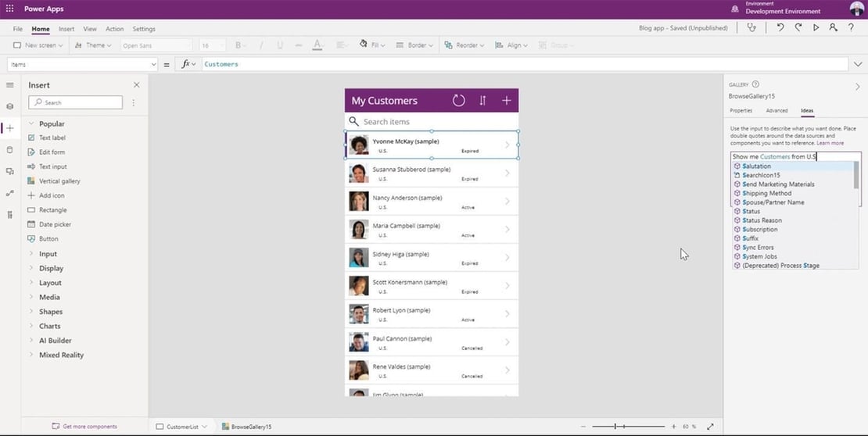Adjust the zoom slider
Image resolution: width=868 pixels, height=436 pixels.
coord(615,427)
